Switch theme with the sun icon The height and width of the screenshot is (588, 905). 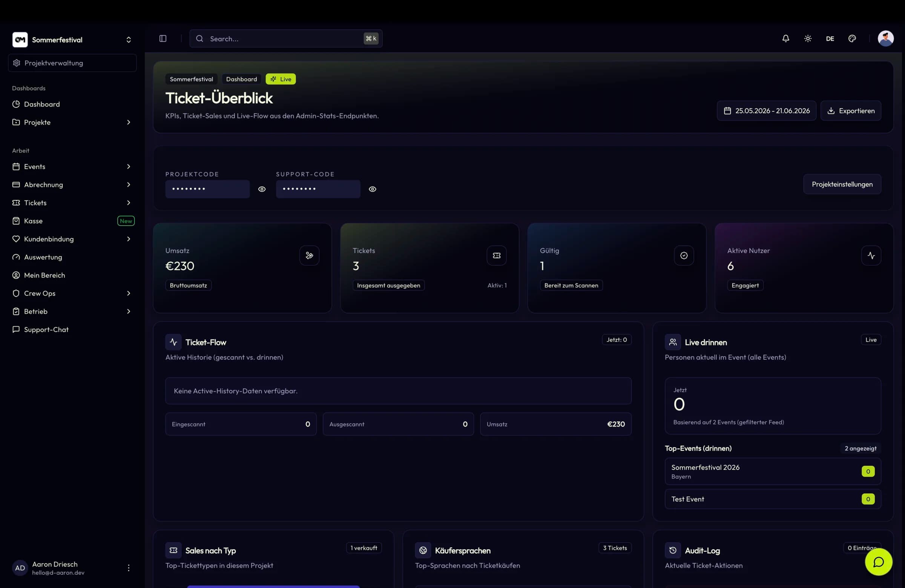(x=808, y=38)
